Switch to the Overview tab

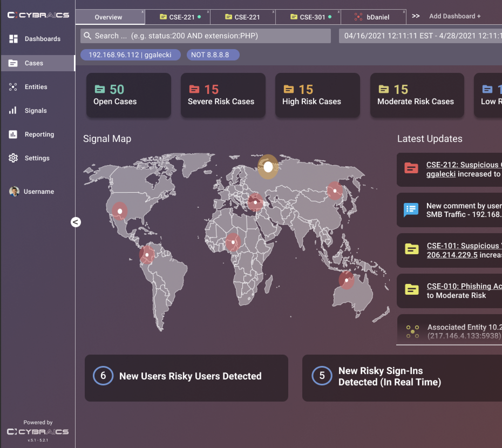(x=110, y=17)
